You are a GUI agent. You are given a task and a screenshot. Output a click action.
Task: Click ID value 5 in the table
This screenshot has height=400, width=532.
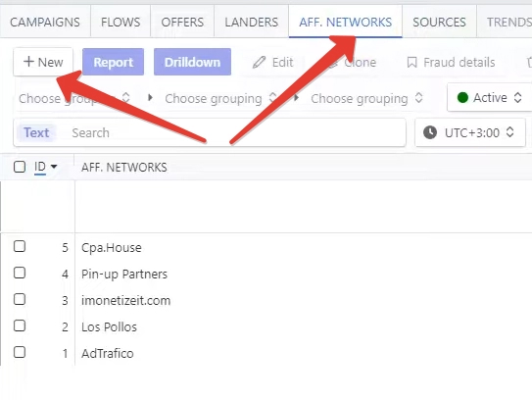pos(65,248)
